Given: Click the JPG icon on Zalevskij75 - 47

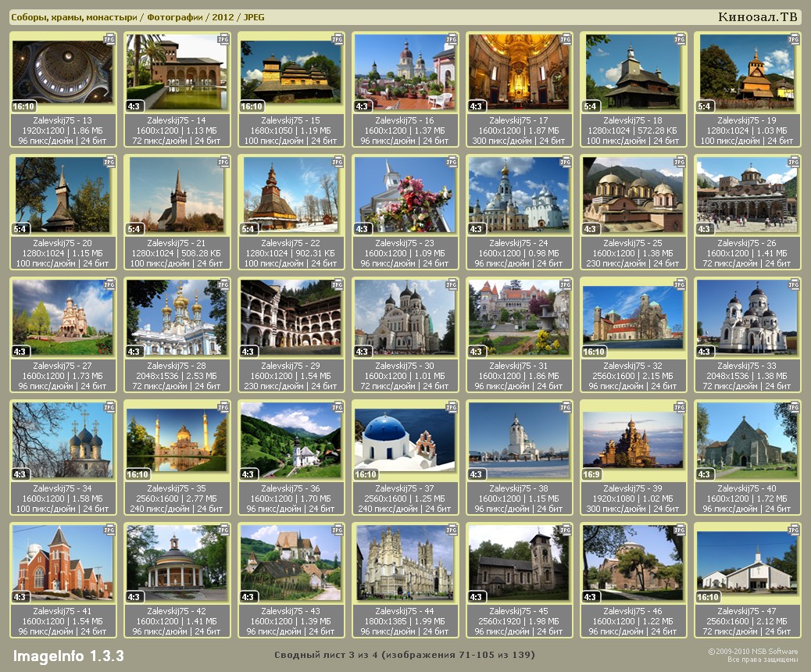Looking at the screenshot, I should click(793, 529).
